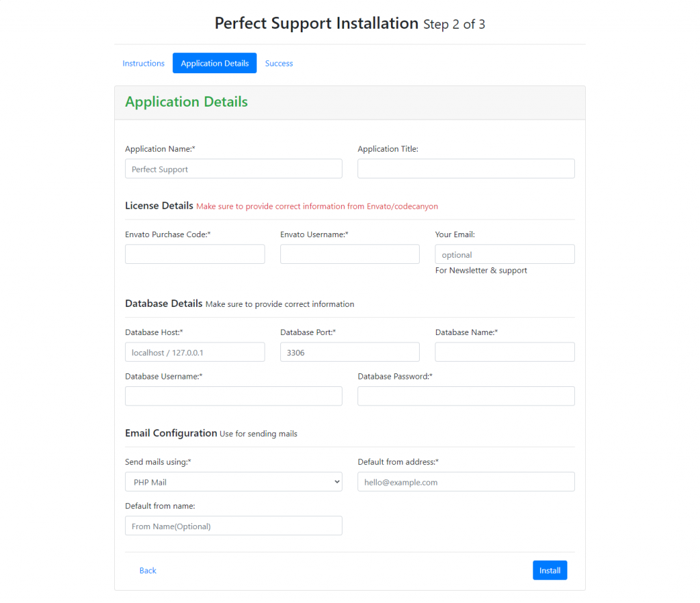Select the Envato Username input
The height and width of the screenshot is (603, 700).
[x=350, y=254]
